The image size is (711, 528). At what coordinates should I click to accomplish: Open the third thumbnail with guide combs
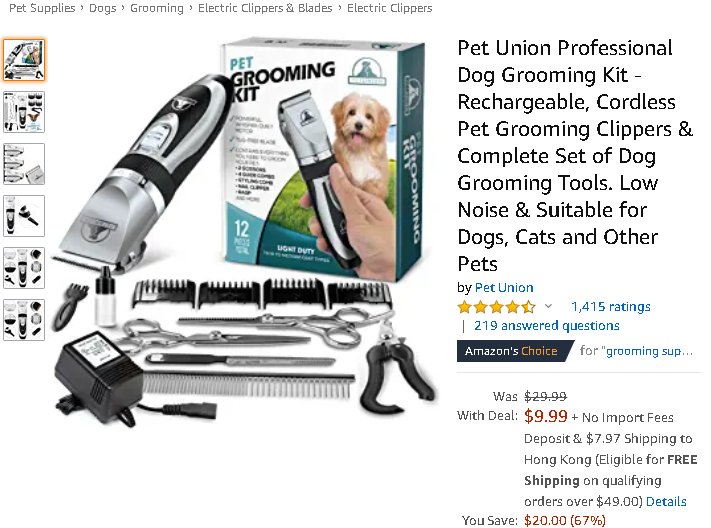(24, 164)
